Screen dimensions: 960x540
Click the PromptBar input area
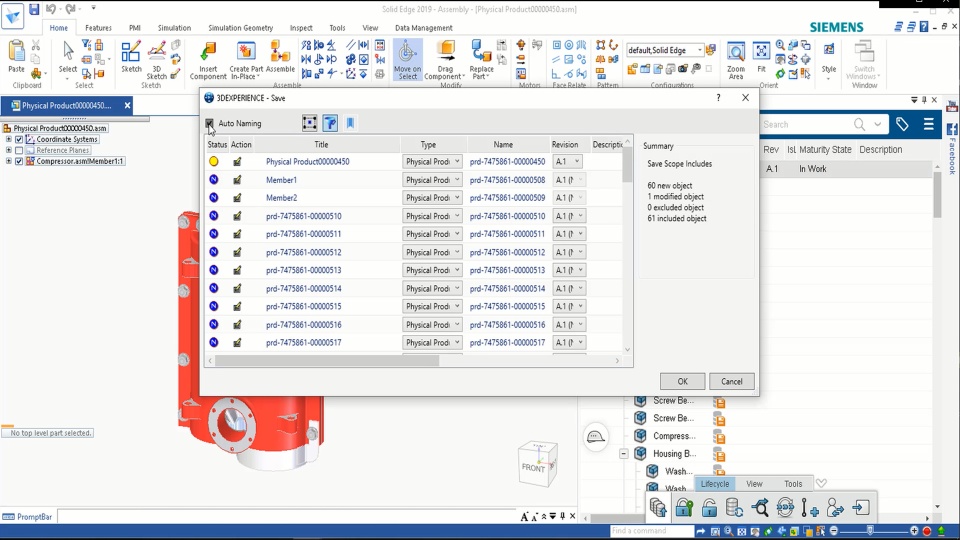coord(288,517)
